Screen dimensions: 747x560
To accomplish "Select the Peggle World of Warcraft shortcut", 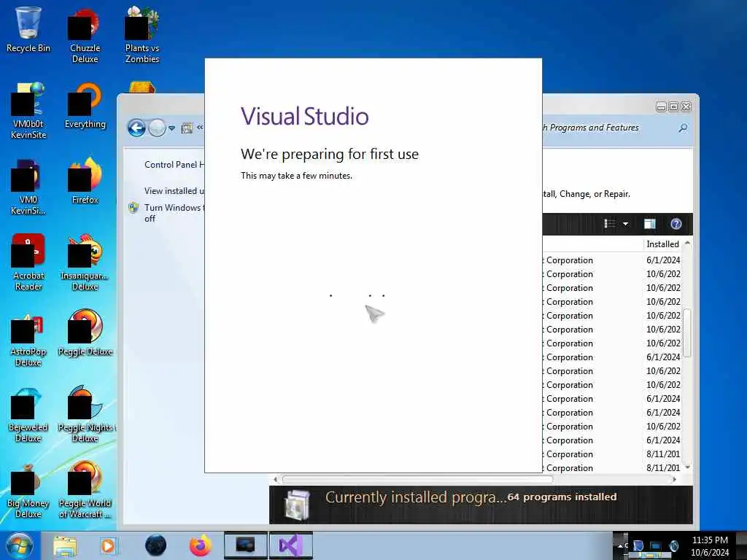I will [85, 489].
